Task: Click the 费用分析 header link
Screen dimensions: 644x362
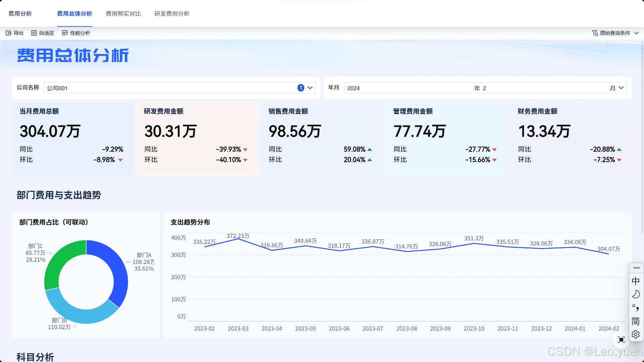Action: coord(20,14)
